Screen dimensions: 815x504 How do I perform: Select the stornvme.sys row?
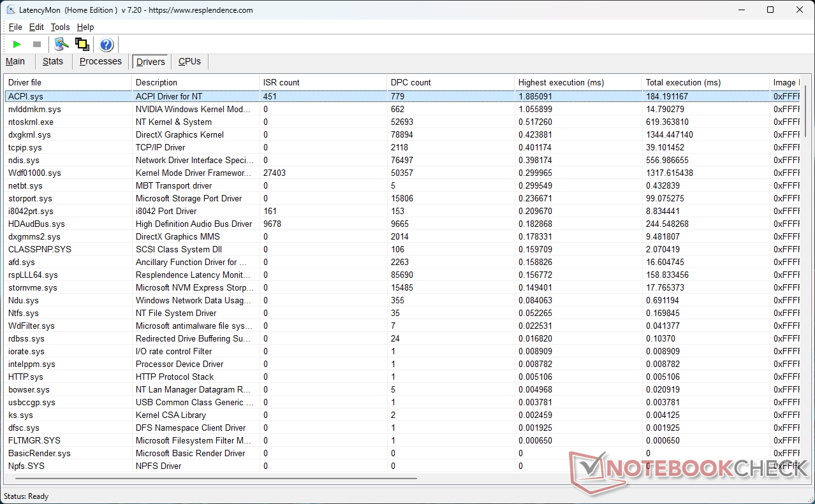(402, 287)
